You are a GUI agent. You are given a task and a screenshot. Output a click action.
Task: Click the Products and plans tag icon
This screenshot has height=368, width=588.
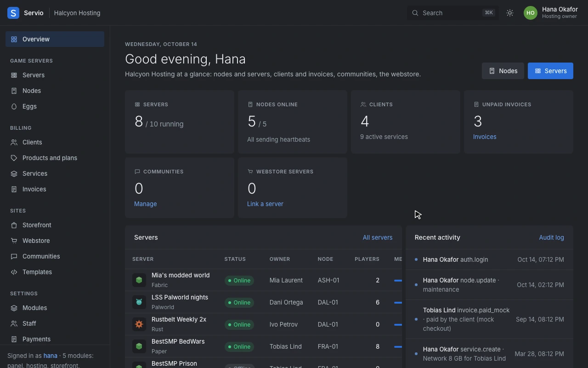(x=14, y=158)
